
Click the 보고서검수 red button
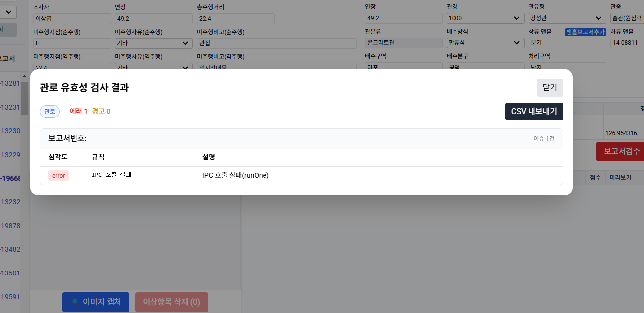(621, 152)
